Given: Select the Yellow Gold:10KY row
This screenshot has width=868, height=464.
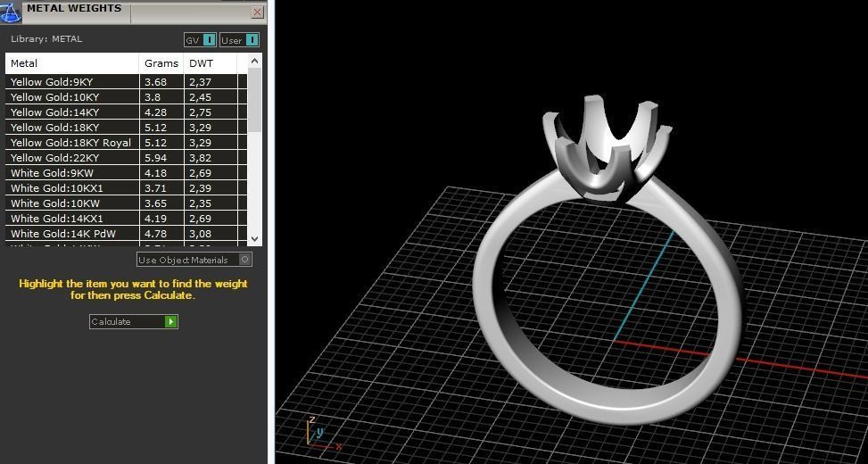Looking at the screenshot, I should (x=126, y=97).
